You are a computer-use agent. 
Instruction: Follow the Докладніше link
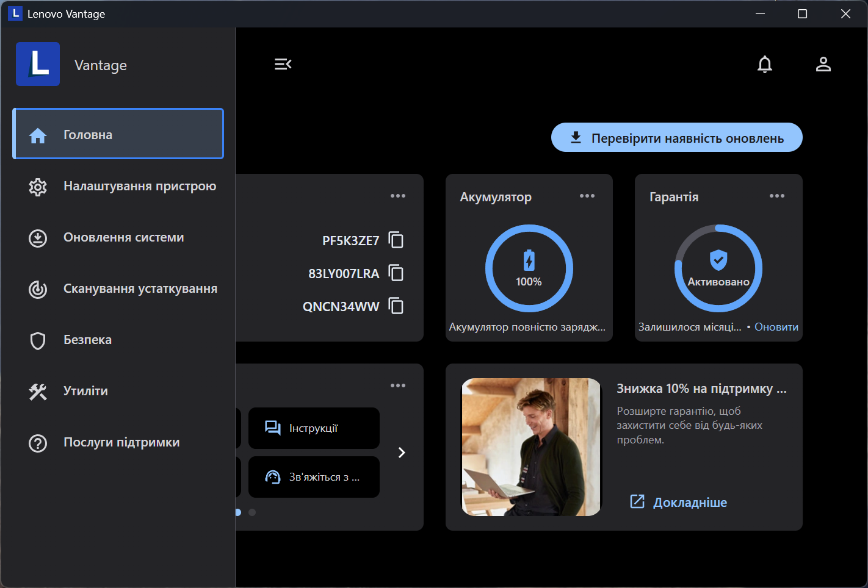pos(690,502)
